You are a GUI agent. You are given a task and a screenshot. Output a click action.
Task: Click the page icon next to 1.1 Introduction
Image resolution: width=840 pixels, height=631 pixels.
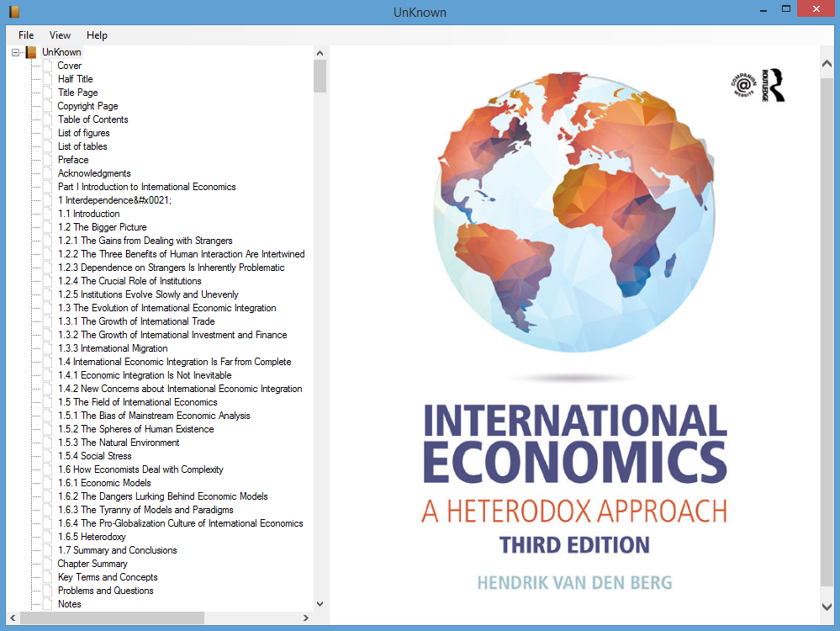[48, 214]
